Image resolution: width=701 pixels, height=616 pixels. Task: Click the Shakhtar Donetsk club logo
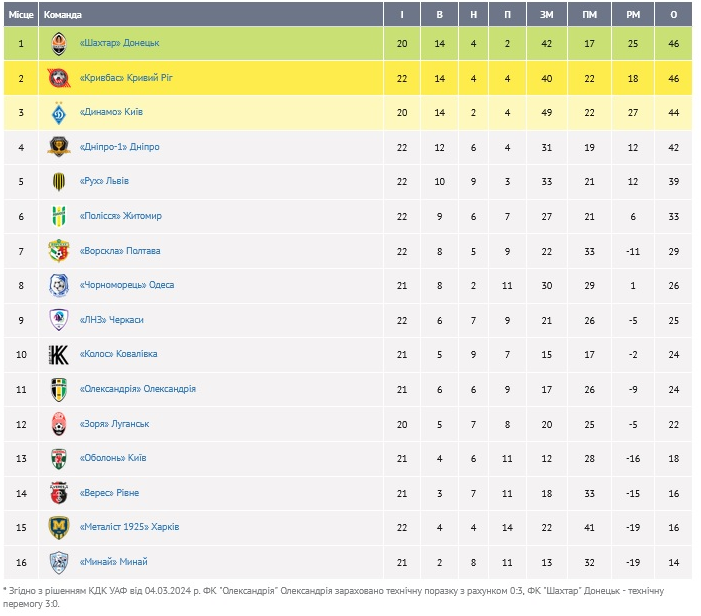(x=59, y=43)
